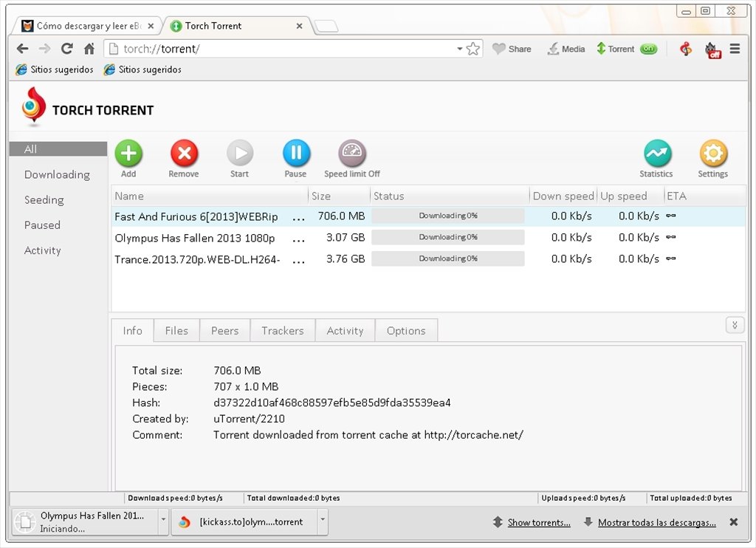Click the Torch games icon marked off
This screenshot has height=548, width=756.
pyautogui.click(x=712, y=49)
